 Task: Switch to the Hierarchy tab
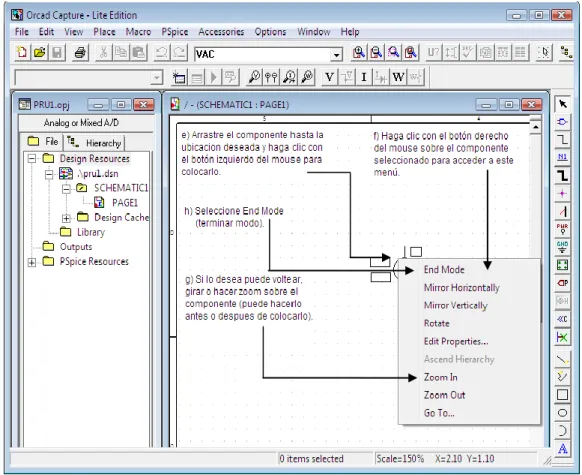tap(95, 143)
